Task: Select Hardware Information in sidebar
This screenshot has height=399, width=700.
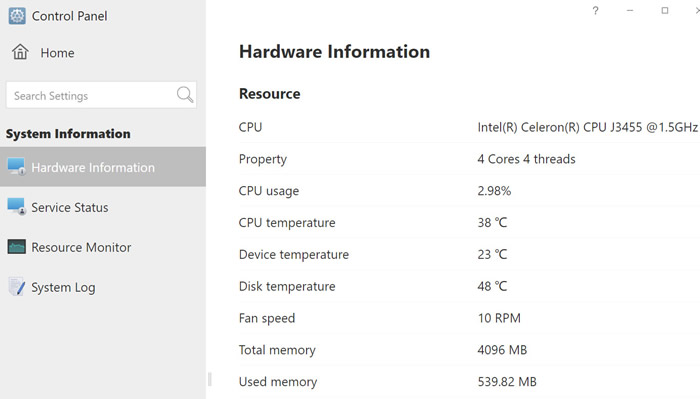Action: pos(103,167)
